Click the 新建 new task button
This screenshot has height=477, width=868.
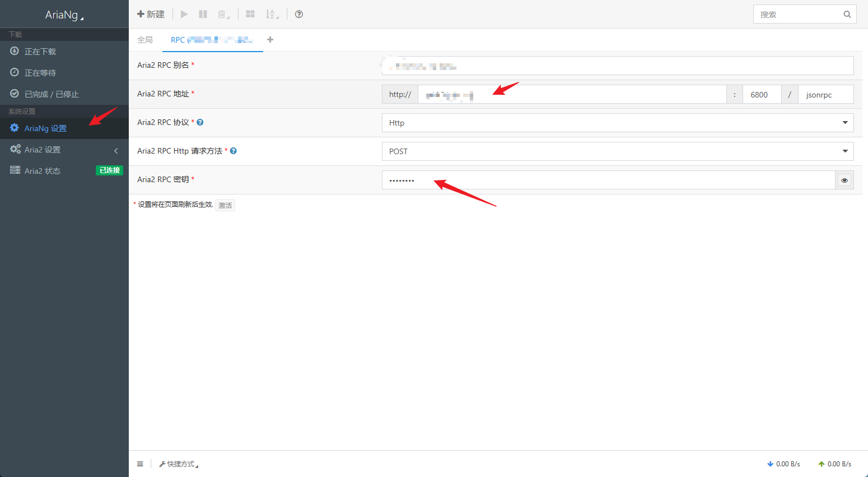tap(151, 14)
